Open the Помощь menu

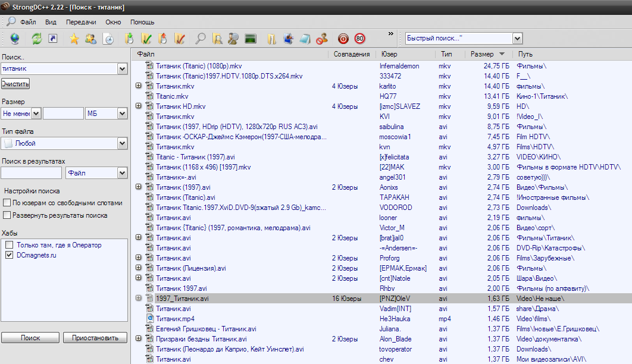(x=142, y=22)
